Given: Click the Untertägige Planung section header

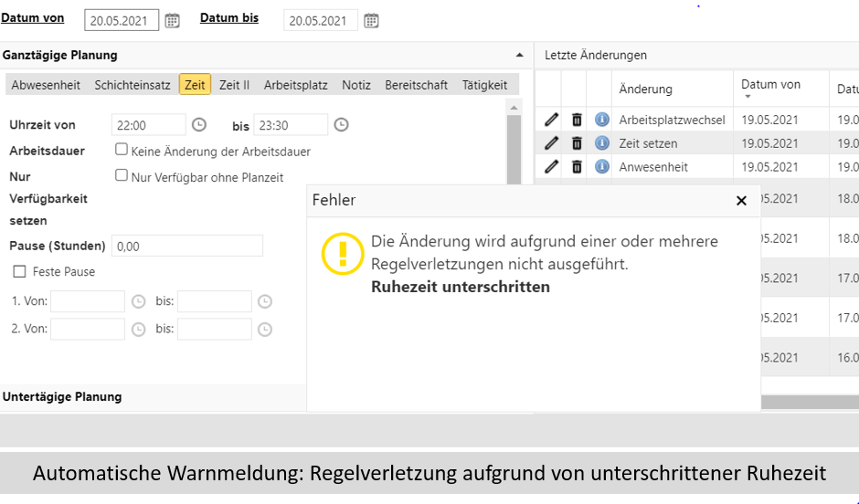Looking at the screenshot, I should pos(62,397).
